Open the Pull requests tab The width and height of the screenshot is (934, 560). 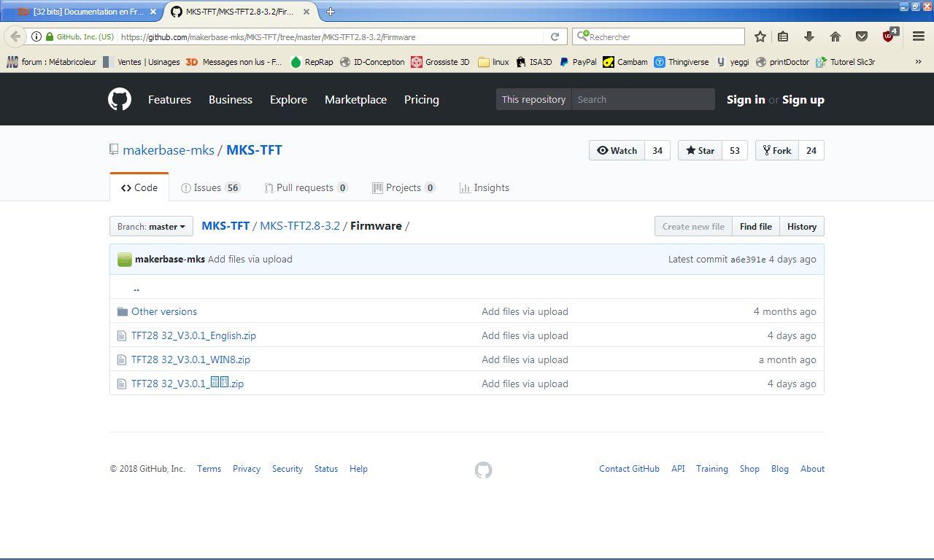coord(306,187)
